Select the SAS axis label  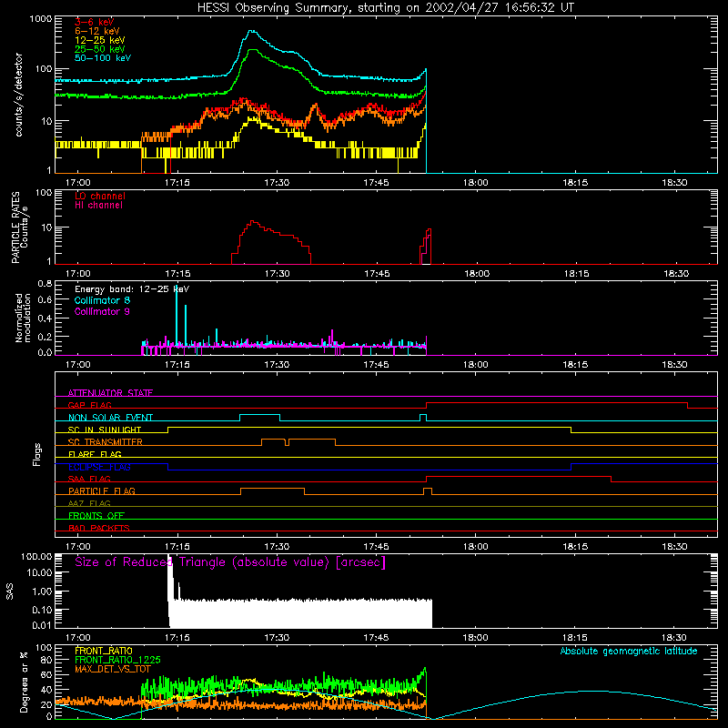click(10, 591)
